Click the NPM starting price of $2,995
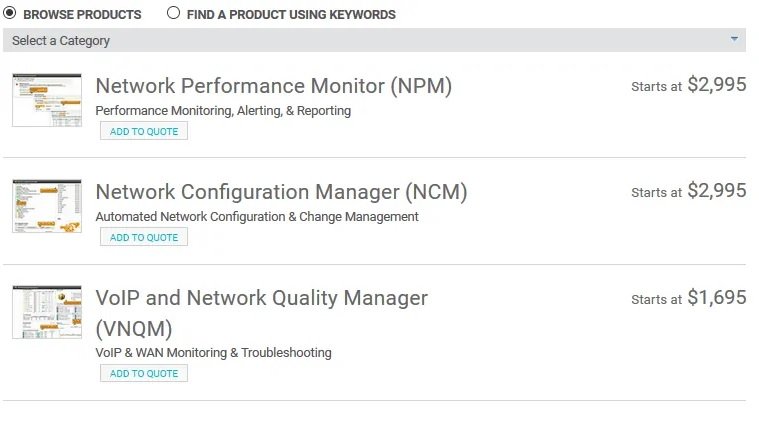Viewport: 759px width, 444px height. coord(716,85)
